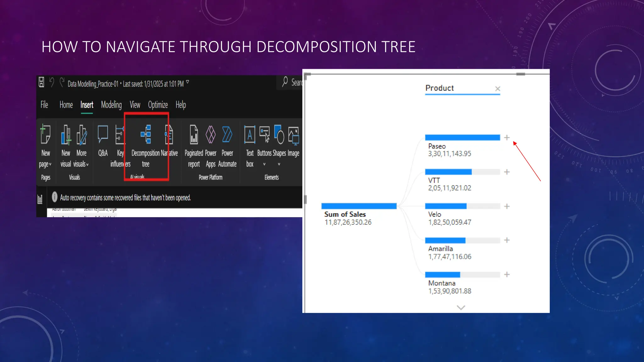The image size is (644, 362).
Task: Select the Insert ribbon tab
Action: (x=87, y=105)
